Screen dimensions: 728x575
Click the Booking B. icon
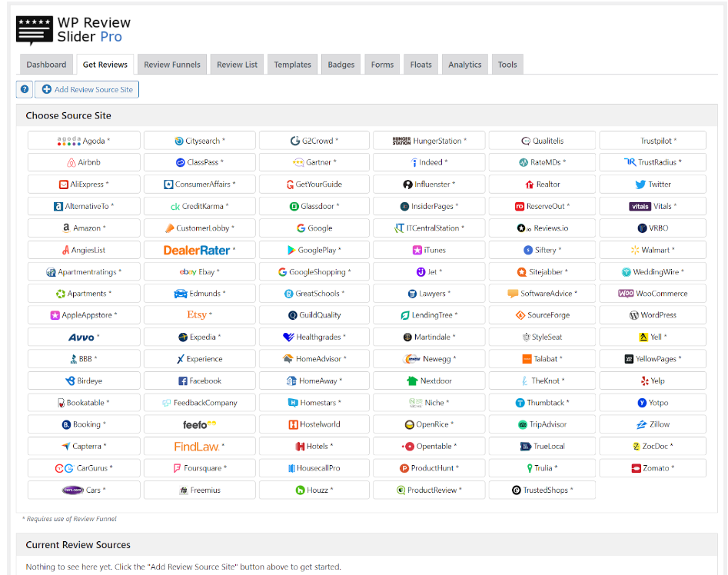click(x=66, y=424)
